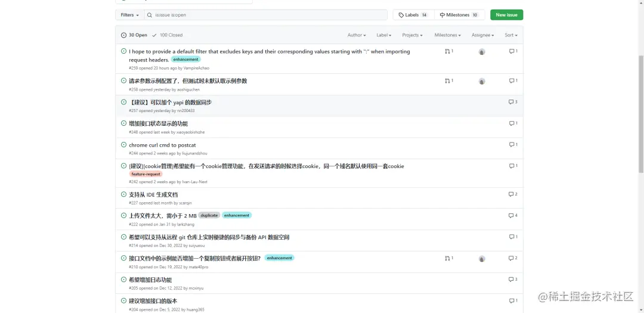
Task: Click enhancement label on issue #222
Action: pos(237,215)
